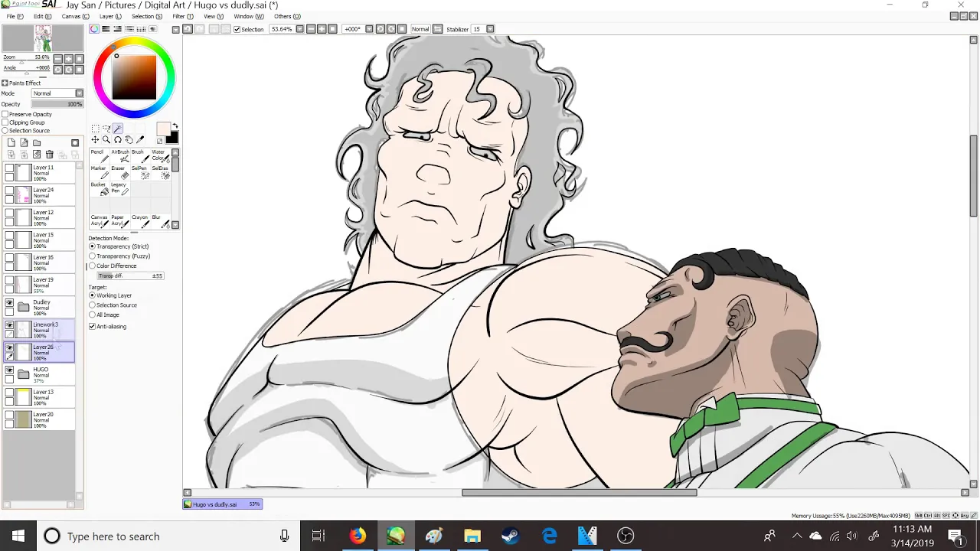
Task: Click the Normal view mode button
Action: coord(420,29)
